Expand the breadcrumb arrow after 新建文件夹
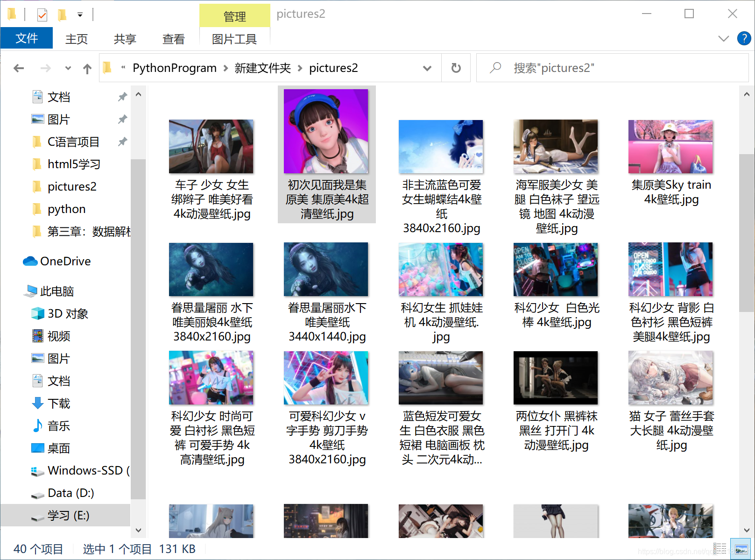The width and height of the screenshot is (755, 560). coord(300,69)
